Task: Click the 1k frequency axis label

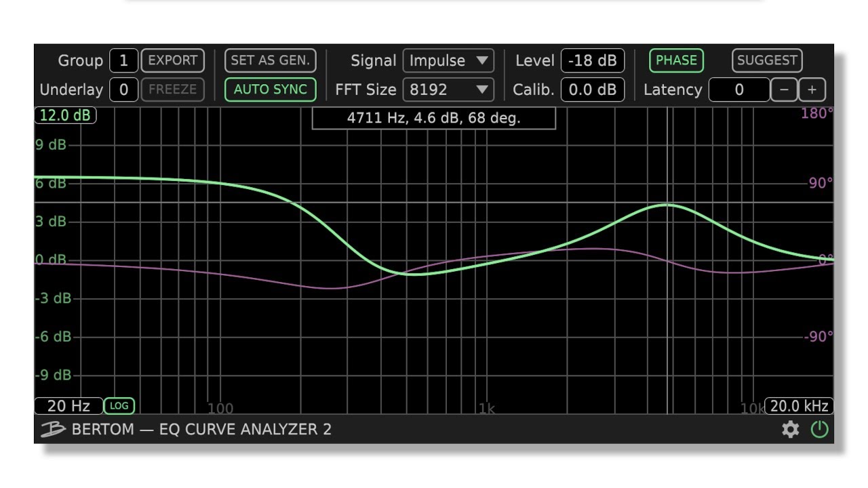Action: (x=486, y=408)
